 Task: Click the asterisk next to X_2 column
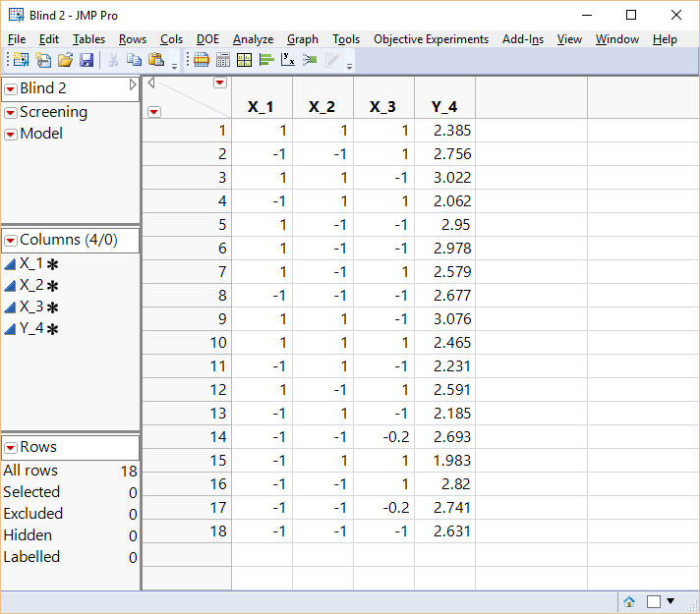coord(52,286)
